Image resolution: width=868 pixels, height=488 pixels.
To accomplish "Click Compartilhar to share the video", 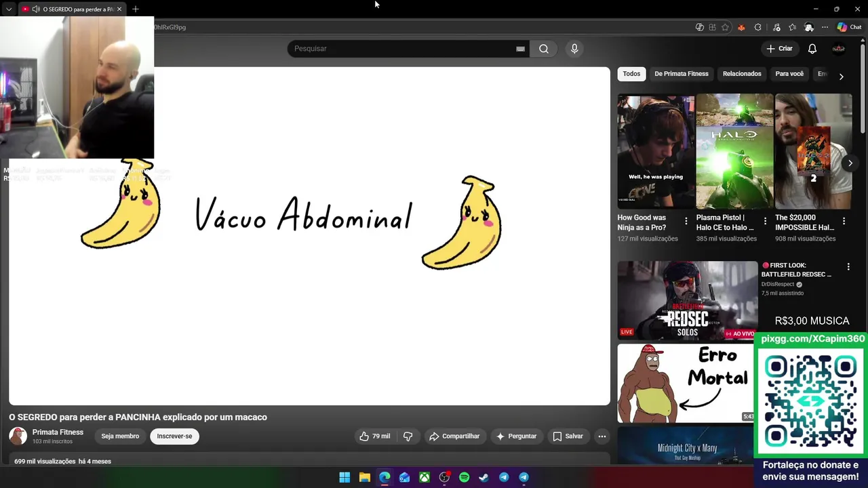I will tap(454, 436).
